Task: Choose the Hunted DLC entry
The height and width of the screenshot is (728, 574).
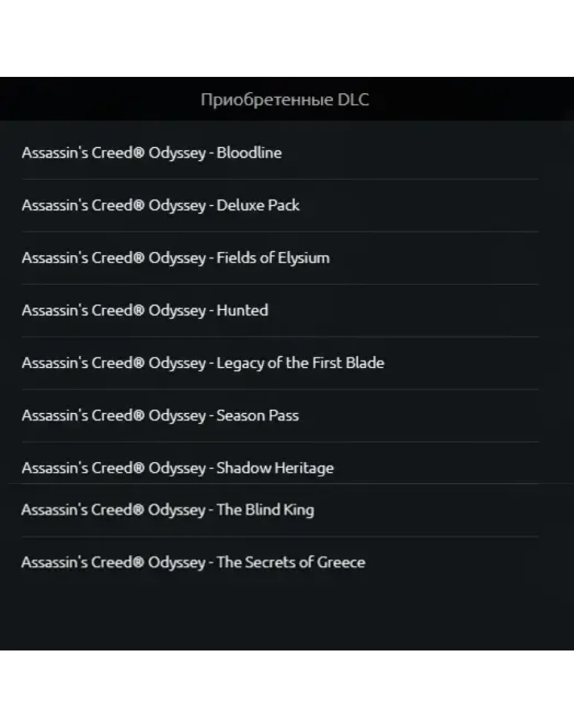Action: point(144,310)
